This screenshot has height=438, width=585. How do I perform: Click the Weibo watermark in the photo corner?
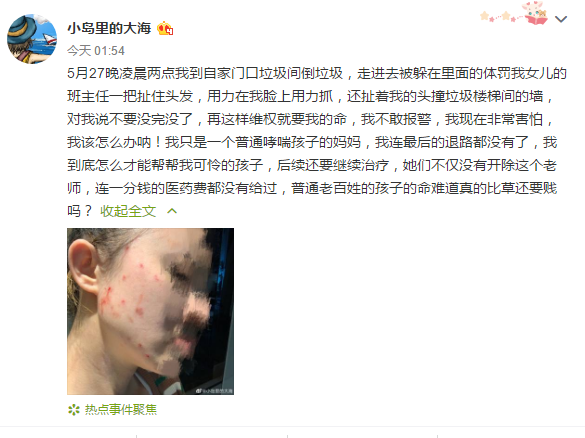pos(214,391)
